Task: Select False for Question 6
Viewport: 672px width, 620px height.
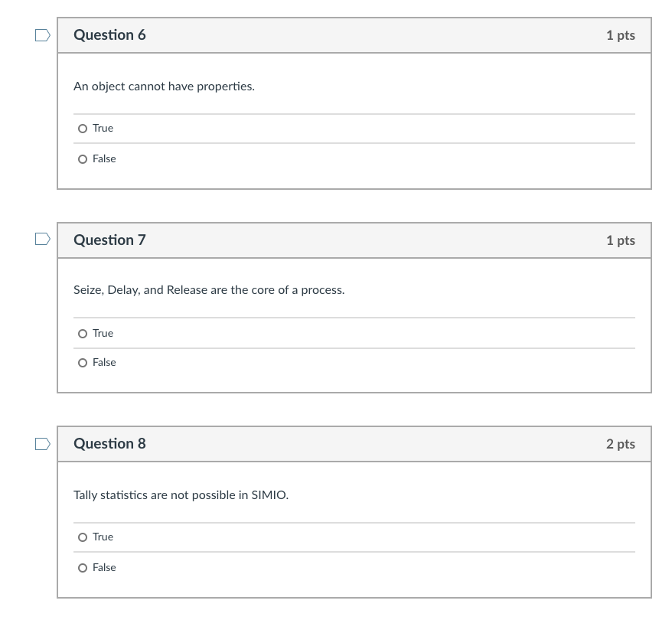Action: [x=83, y=159]
